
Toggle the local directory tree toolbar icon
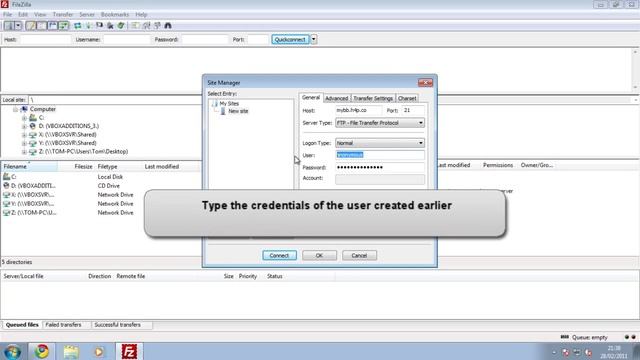42,26
